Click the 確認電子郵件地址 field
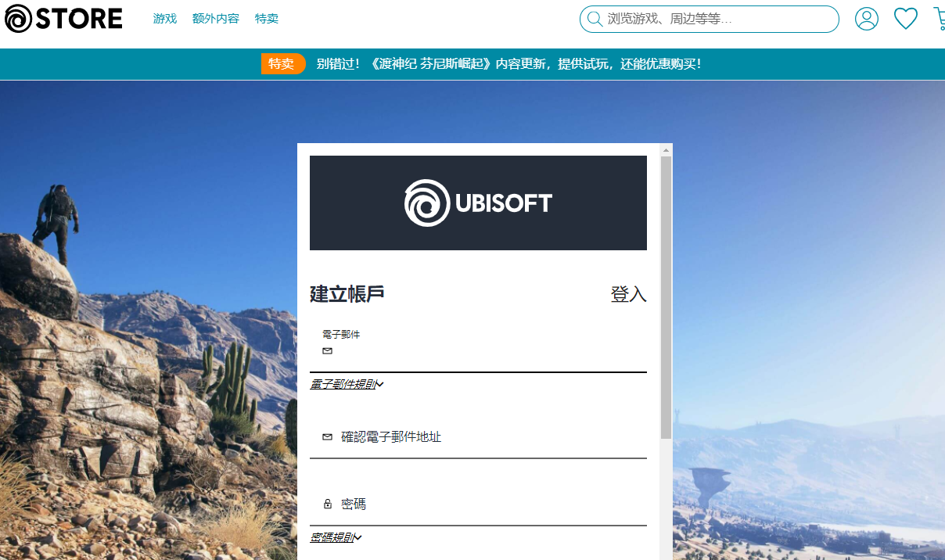945x560 pixels. (478, 437)
